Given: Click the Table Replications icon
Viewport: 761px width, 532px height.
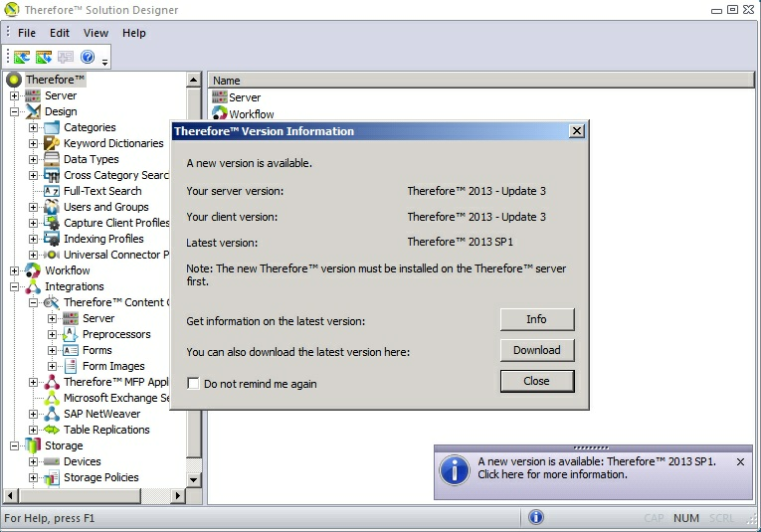Looking at the screenshot, I should 52,430.
